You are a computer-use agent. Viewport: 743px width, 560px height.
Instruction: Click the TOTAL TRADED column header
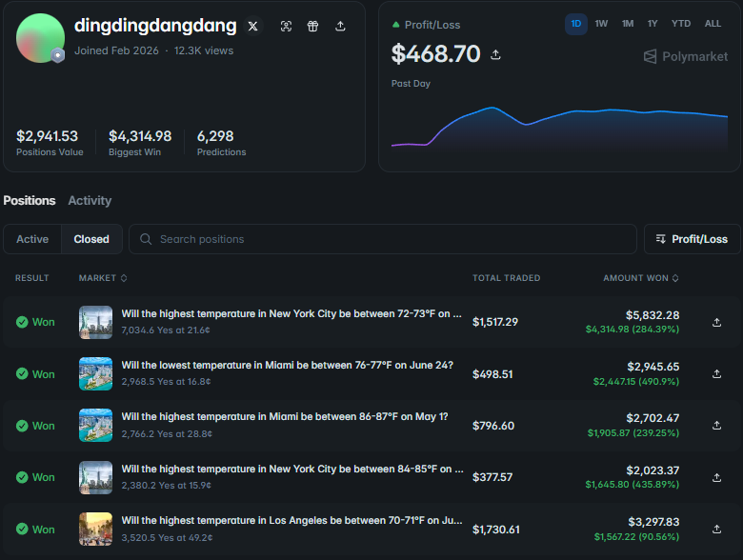click(506, 278)
